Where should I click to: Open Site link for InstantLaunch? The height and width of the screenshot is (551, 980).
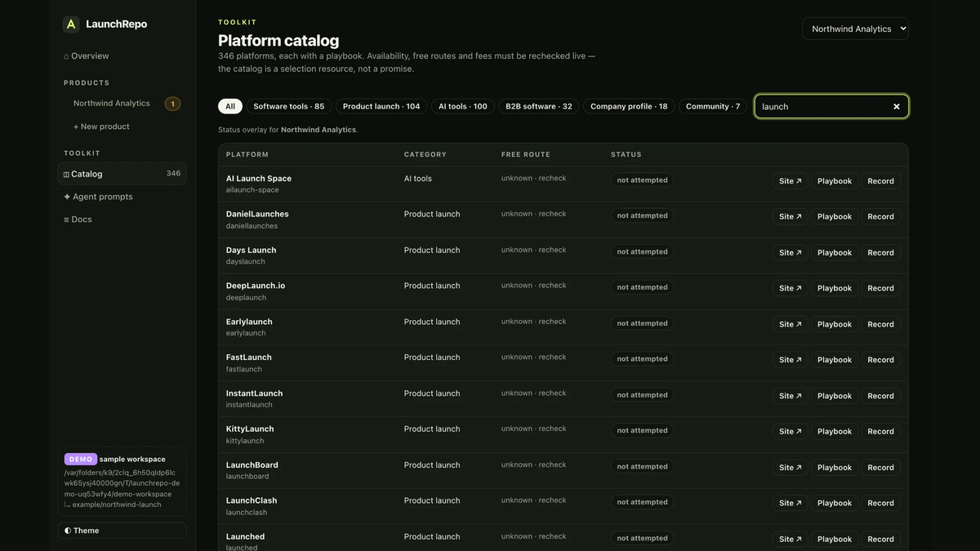791,396
